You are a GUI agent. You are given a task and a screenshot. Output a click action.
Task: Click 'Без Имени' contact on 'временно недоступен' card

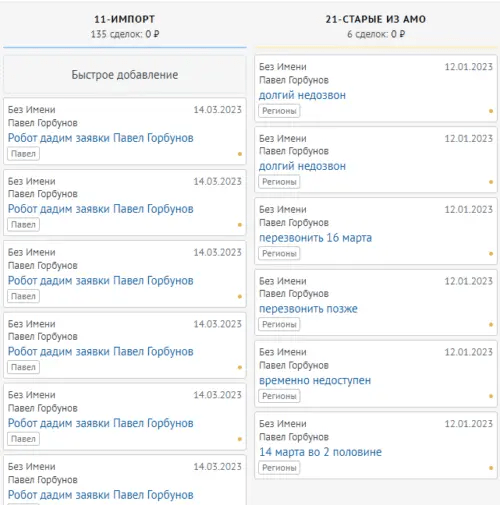[283, 352]
